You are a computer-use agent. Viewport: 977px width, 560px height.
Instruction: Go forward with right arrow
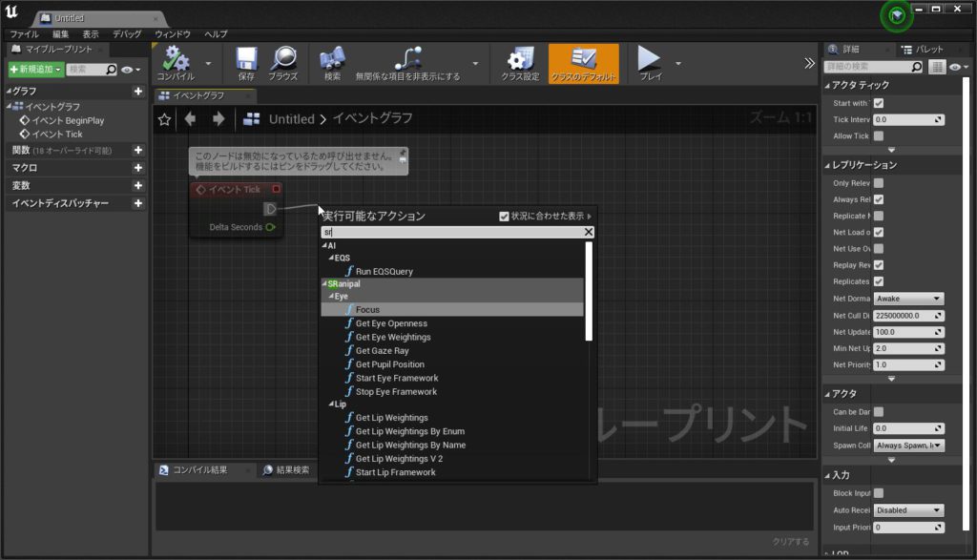click(218, 118)
